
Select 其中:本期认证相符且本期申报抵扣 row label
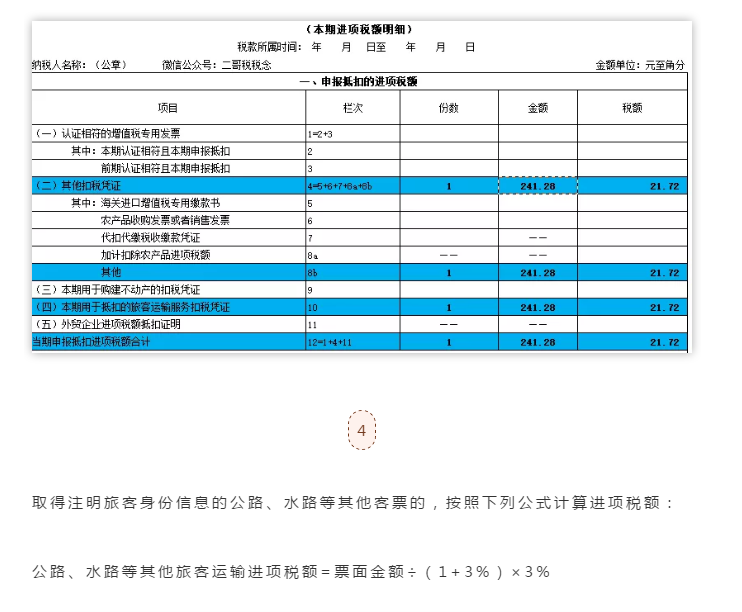(x=150, y=151)
